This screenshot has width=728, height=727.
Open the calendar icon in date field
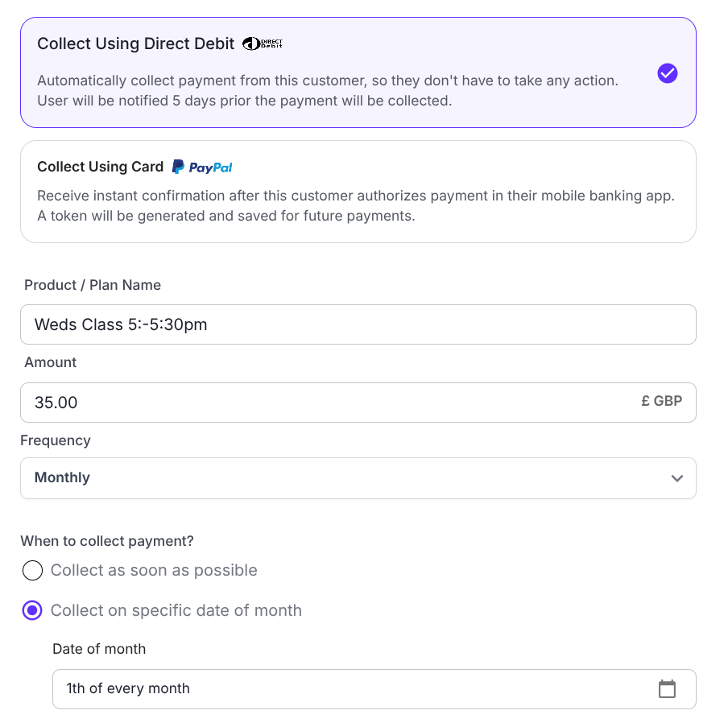tap(667, 688)
